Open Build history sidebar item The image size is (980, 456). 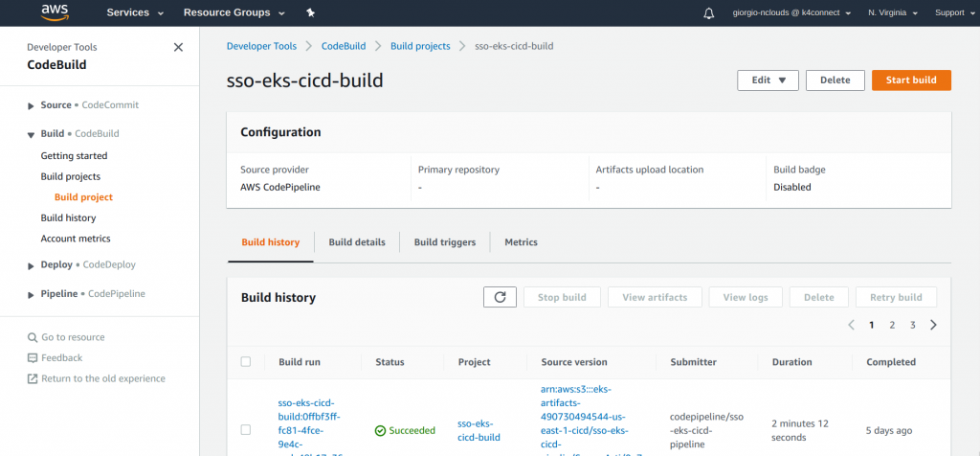coord(68,217)
